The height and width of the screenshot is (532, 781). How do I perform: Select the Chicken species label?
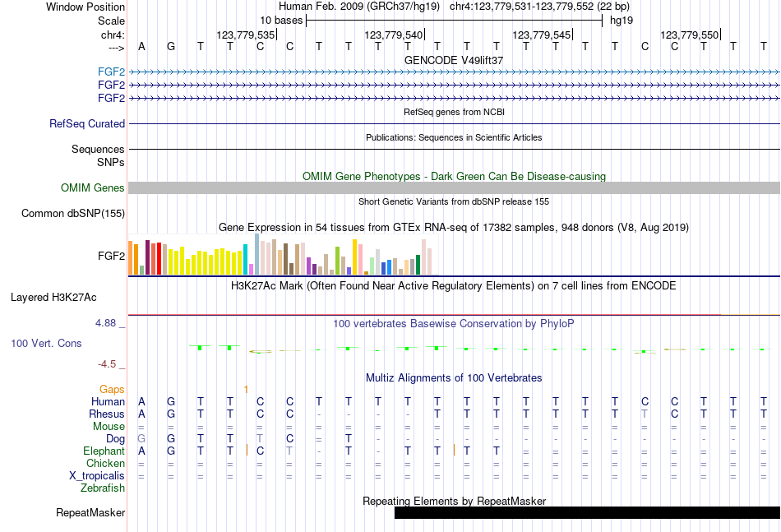coord(105,463)
